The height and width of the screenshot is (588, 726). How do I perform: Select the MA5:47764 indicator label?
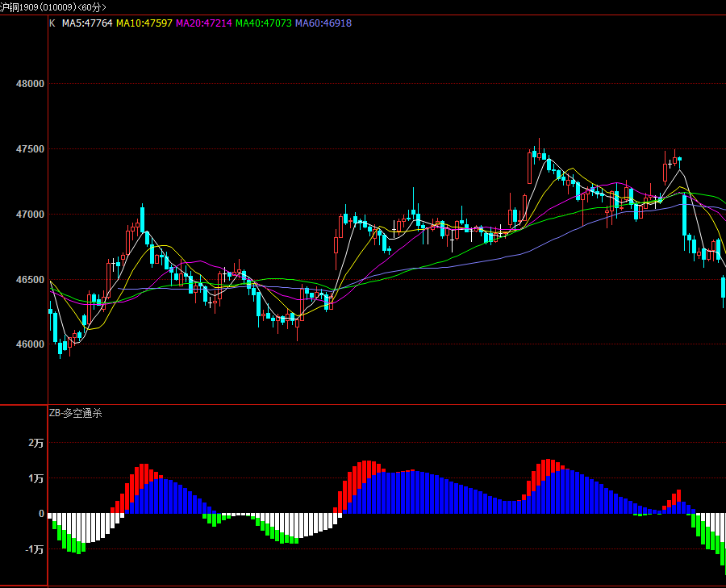(x=87, y=23)
